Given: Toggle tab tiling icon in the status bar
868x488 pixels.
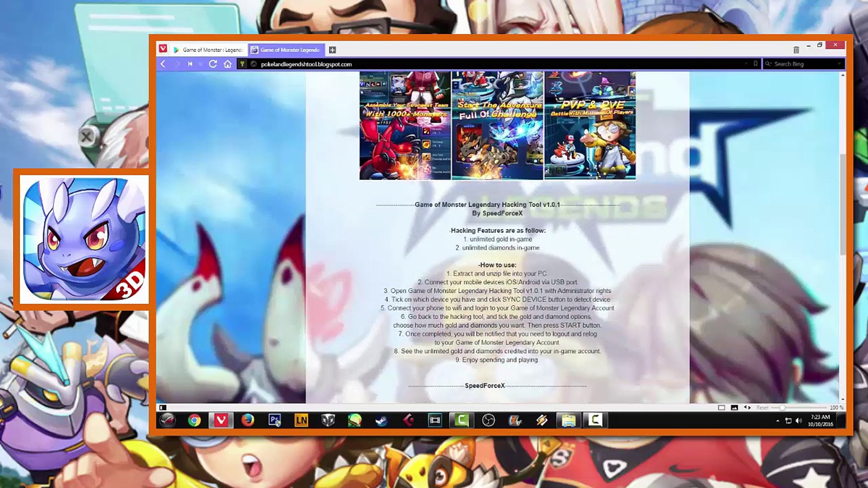Looking at the screenshot, I should pos(722,408).
